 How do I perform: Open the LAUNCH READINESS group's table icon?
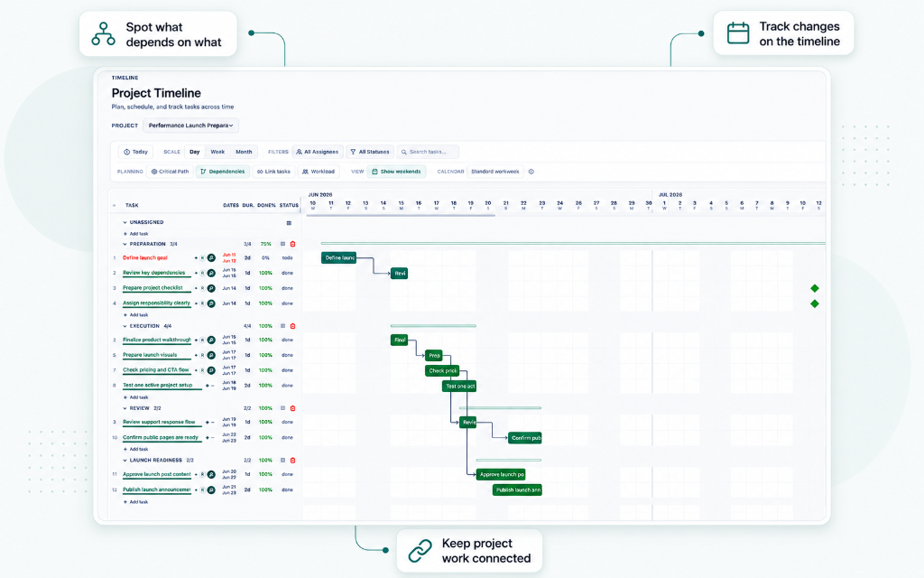tap(282, 460)
